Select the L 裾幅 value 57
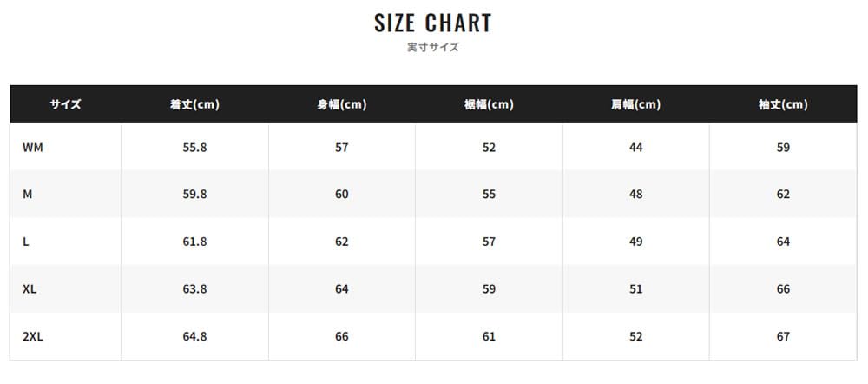Screen dimensions: 868x384 pyautogui.click(x=489, y=242)
